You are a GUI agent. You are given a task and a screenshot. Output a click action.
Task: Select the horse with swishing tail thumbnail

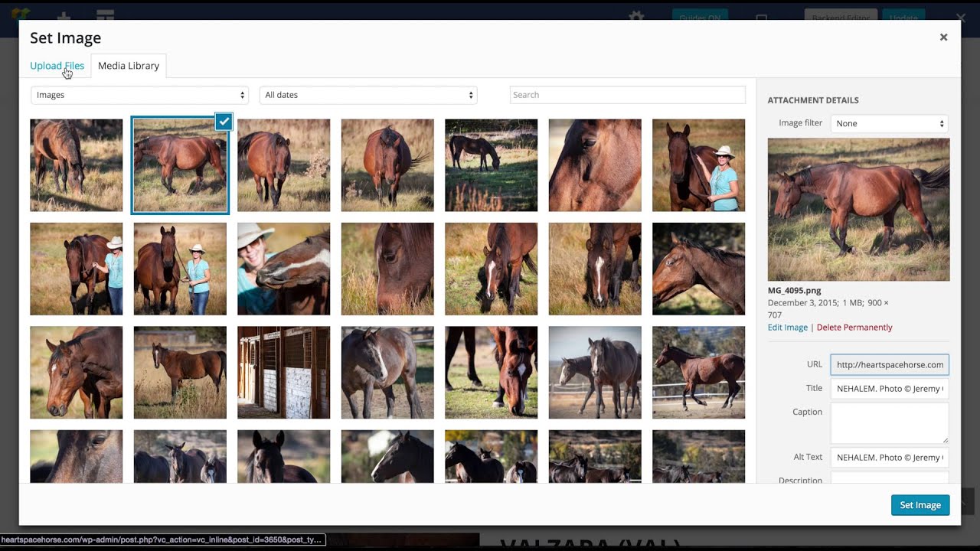pyautogui.click(x=387, y=165)
